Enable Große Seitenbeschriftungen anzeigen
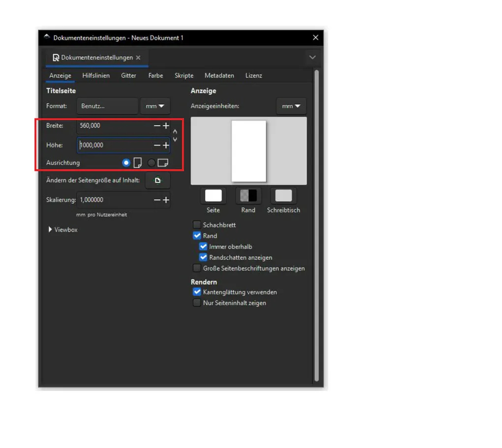Image resolution: width=502 pixels, height=448 pixels. pos(197,268)
